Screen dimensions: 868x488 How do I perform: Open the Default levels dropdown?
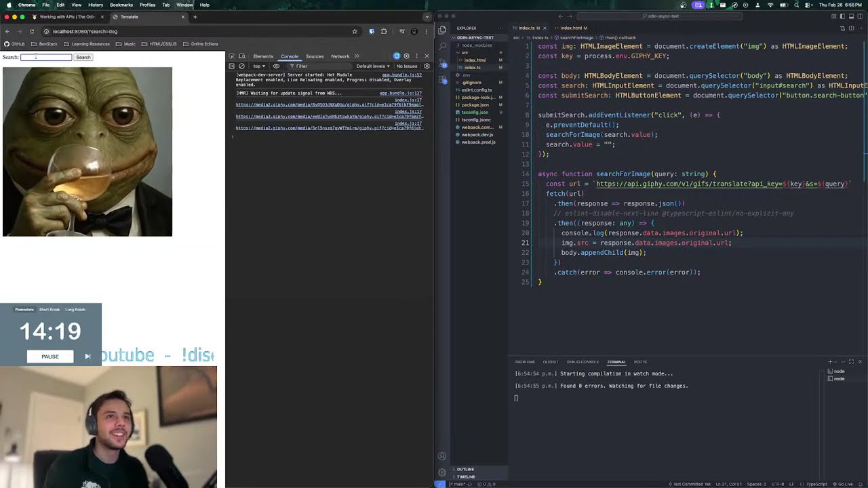374,66
